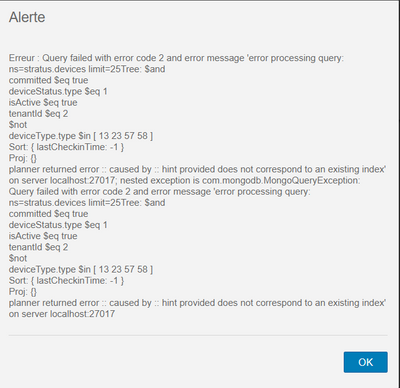This screenshot has width=400, height=388.
Task: Click the second deviceType.type $in line
Action: (x=81, y=269)
